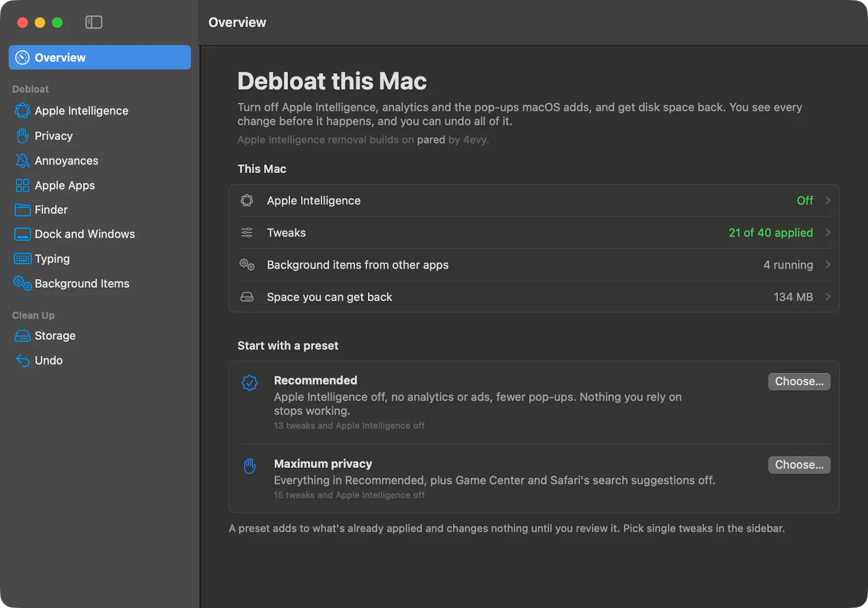This screenshot has width=868, height=608.
Task: Click 15 tweaks and Apple Intelligence off text
Action: click(x=349, y=495)
